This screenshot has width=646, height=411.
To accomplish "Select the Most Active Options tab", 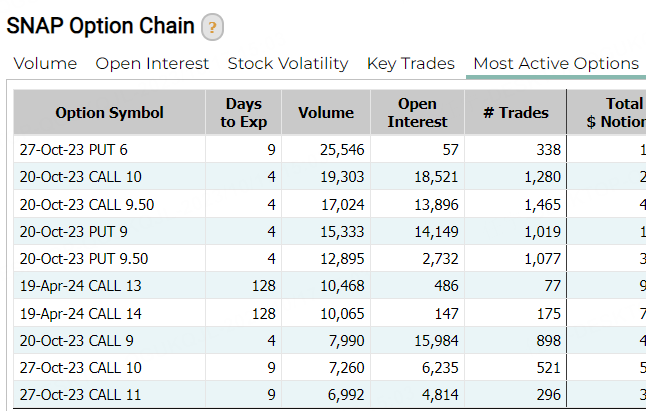I will [x=555, y=64].
